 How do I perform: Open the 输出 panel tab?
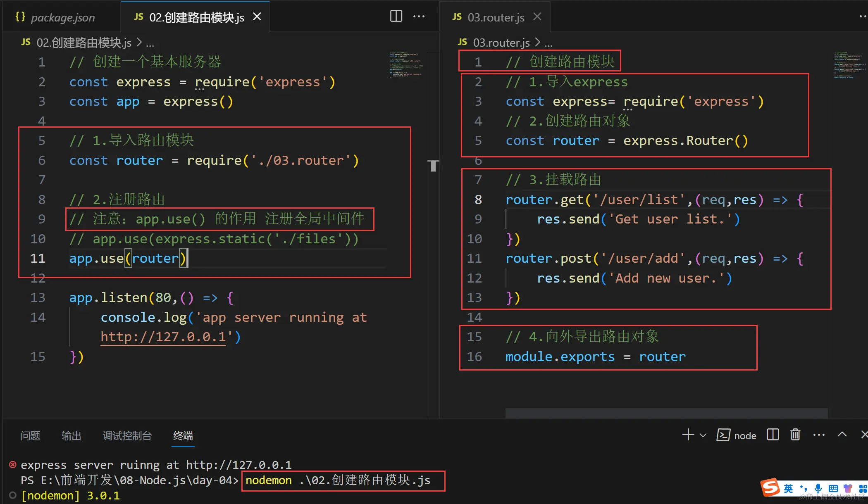pyautogui.click(x=71, y=435)
